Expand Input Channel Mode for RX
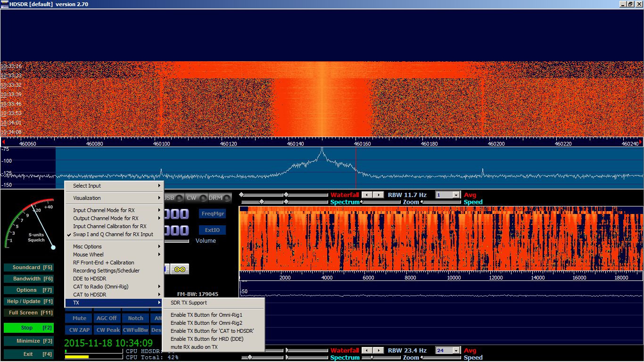This screenshot has width=644, height=362. coord(113,210)
